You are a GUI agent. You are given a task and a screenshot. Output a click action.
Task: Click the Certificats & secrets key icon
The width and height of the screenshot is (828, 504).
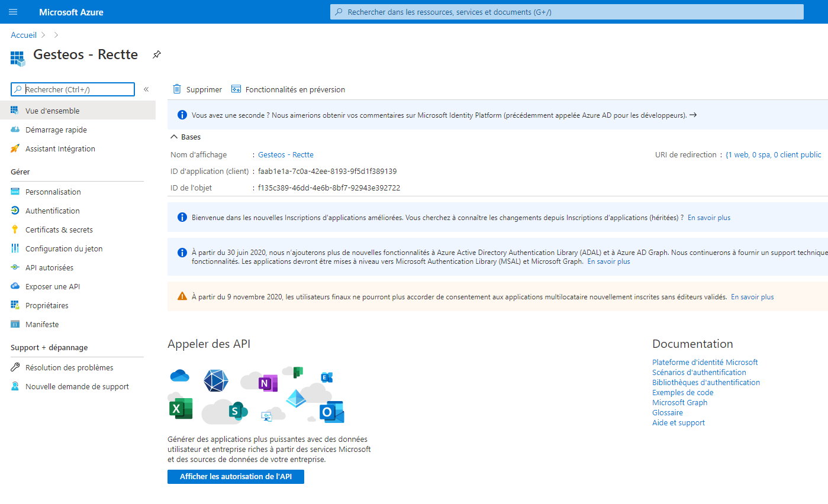(15, 230)
